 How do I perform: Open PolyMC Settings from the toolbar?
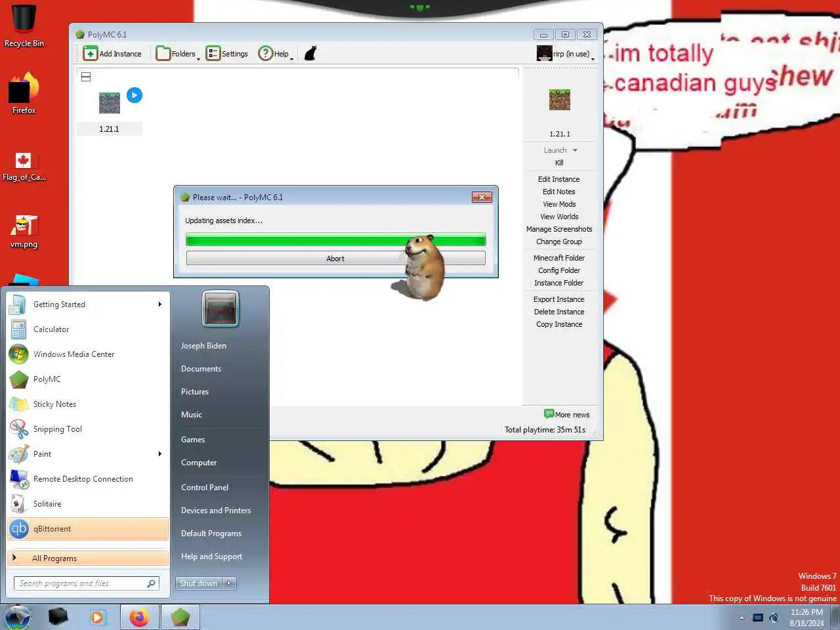pyautogui.click(x=227, y=54)
